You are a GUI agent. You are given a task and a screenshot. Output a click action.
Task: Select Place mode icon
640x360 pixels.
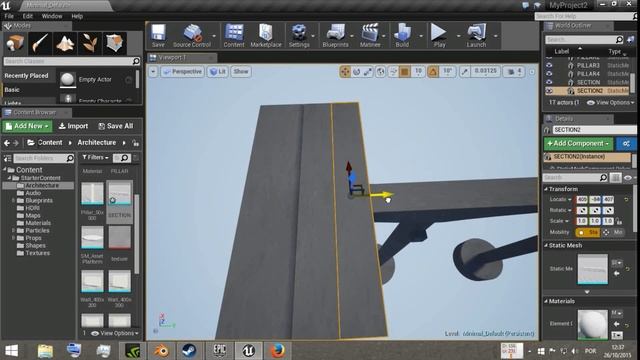[15, 43]
